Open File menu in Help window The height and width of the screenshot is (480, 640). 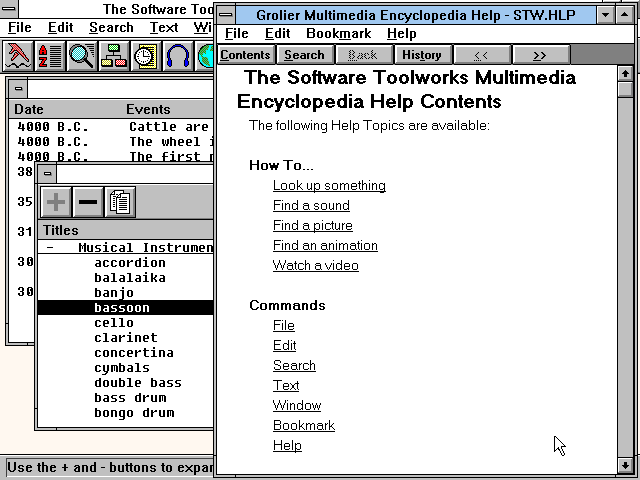point(237,33)
